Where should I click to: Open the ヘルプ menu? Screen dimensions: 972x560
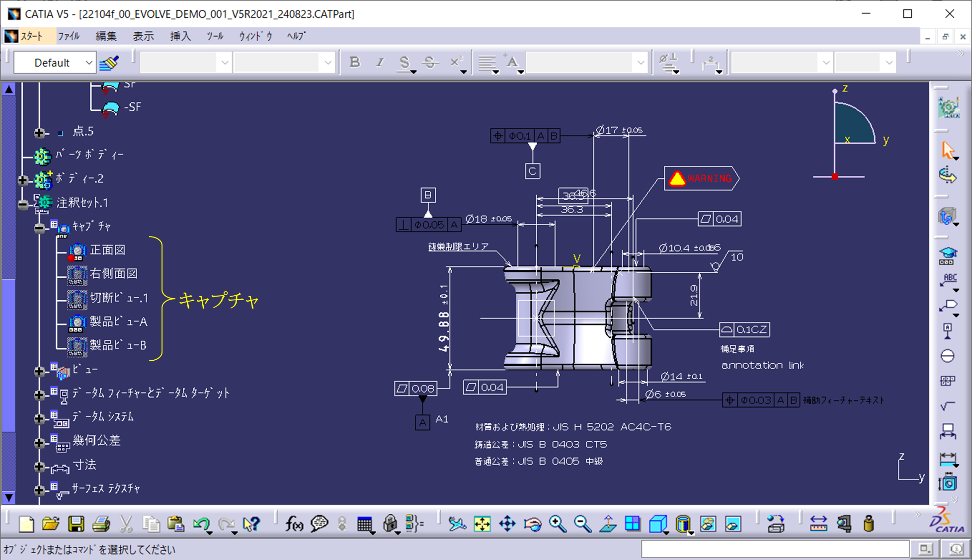pos(296,36)
